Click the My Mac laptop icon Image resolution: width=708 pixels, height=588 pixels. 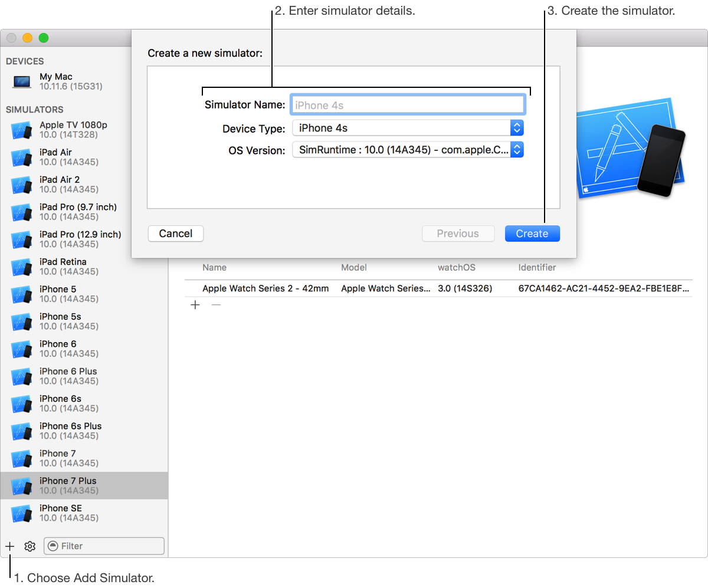coord(22,82)
